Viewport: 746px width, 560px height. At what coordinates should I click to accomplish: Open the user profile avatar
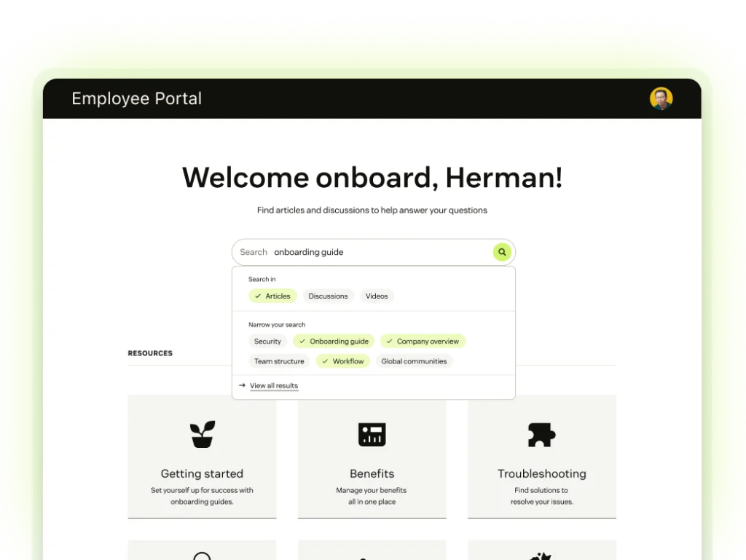(661, 99)
